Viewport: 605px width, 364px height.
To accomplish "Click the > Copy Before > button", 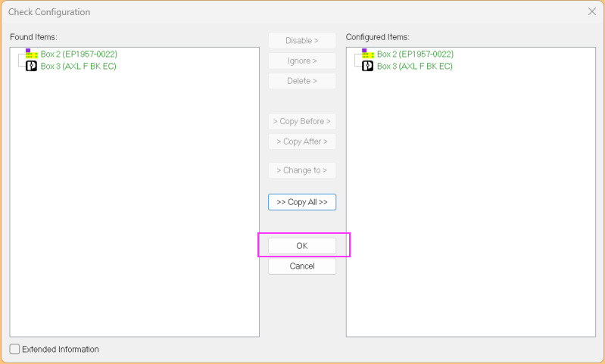I will click(x=302, y=121).
